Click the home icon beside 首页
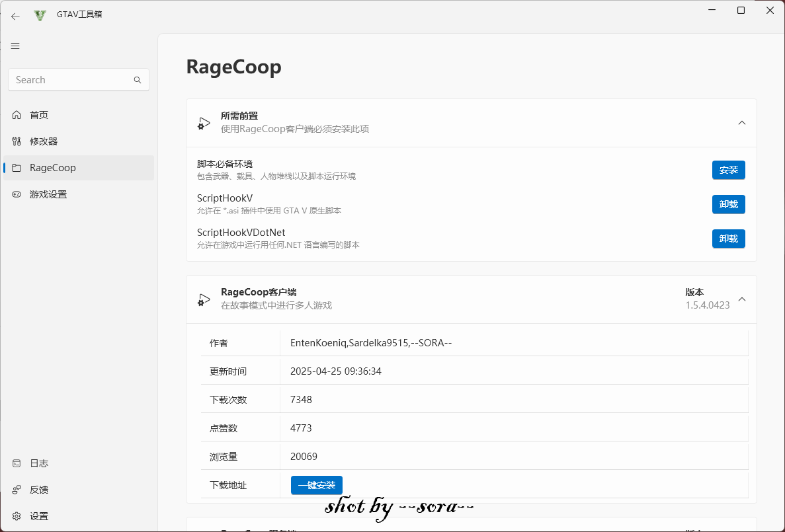The height and width of the screenshot is (532, 785). click(x=17, y=115)
